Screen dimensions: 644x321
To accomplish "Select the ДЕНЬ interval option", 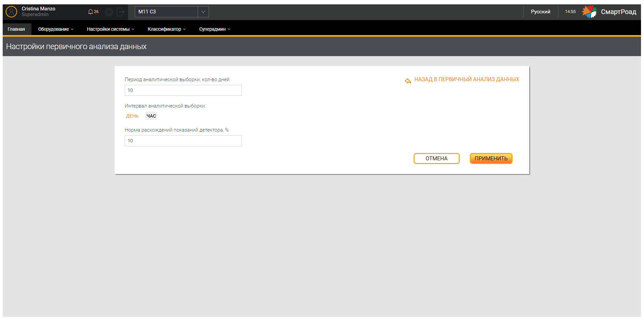I will [x=132, y=116].
